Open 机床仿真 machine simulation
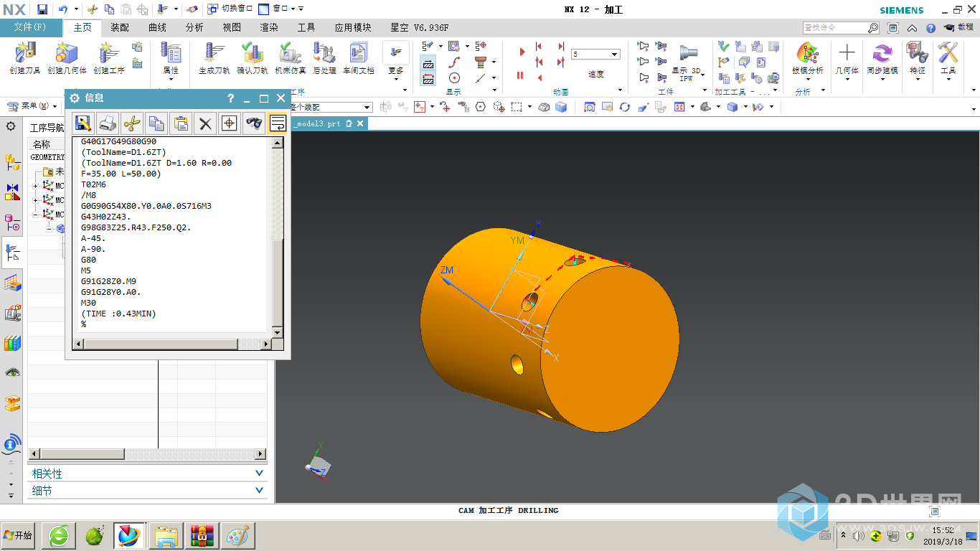980x551 pixels. click(291, 58)
